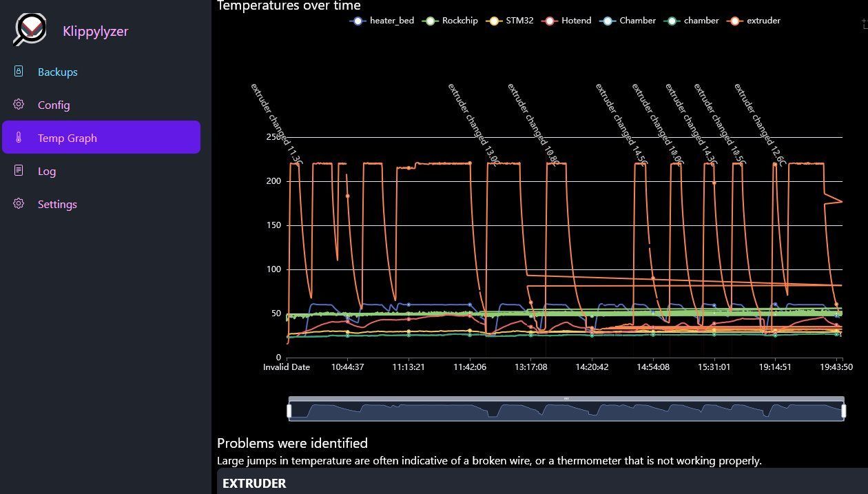Viewport: 868px width, 494px height.
Task: Click the Temperatures over time heading
Action: [289, 6]
